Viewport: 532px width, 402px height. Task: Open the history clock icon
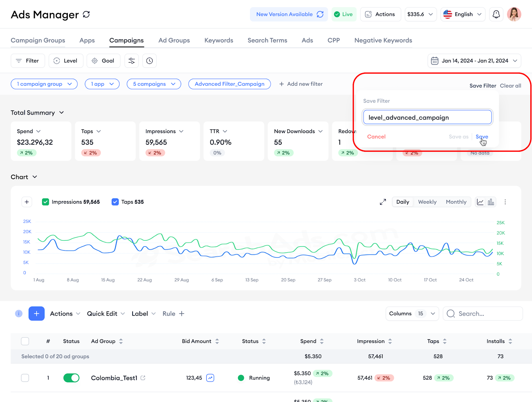tap(150, 61)
